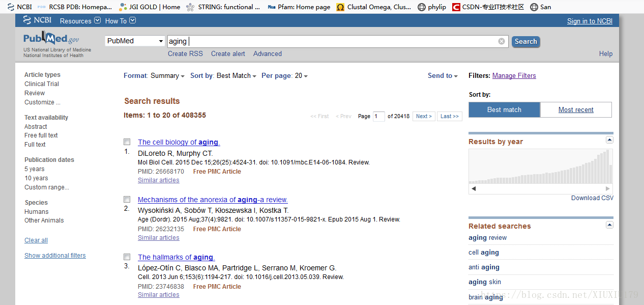Filter by Review article type
This screenshot has height=305, width=644.
click(x=35, y=93)
